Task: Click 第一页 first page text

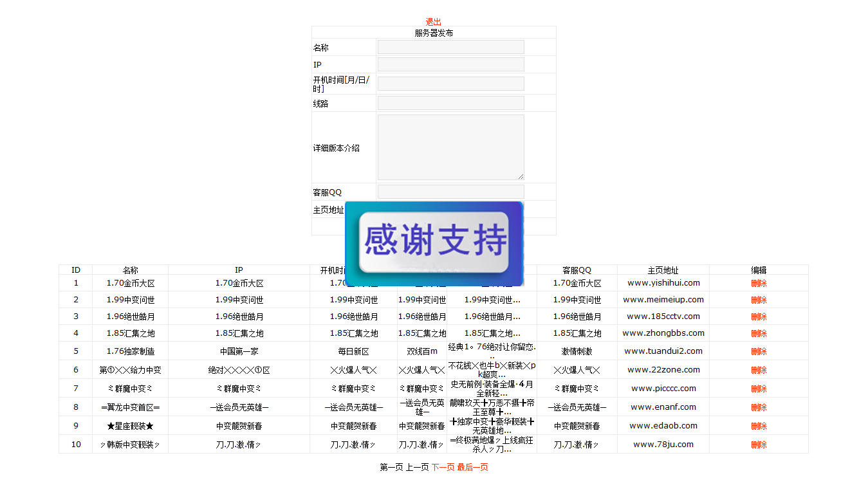Action: click(391, 468)
